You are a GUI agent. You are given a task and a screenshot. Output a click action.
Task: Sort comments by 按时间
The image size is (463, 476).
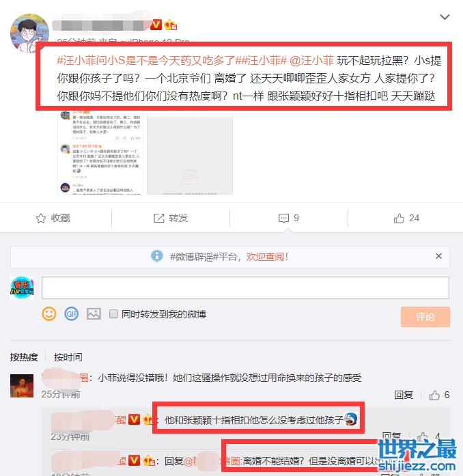(68, 357)
